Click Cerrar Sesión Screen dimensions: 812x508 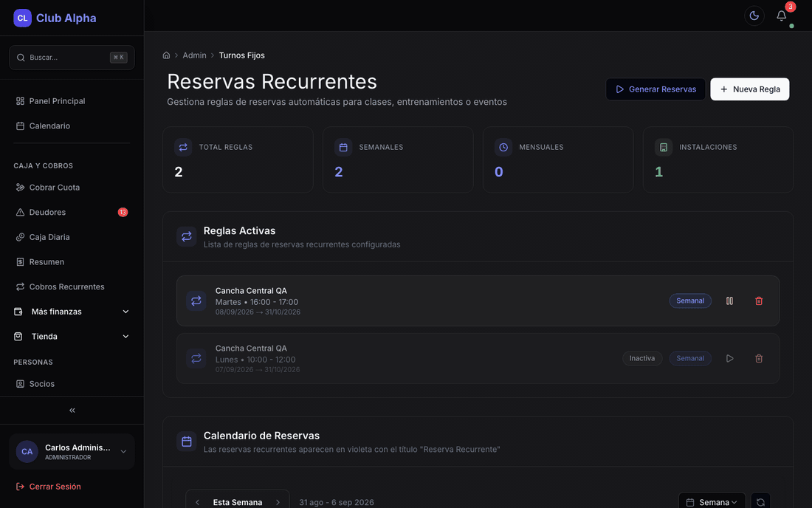tap(49, 487)
